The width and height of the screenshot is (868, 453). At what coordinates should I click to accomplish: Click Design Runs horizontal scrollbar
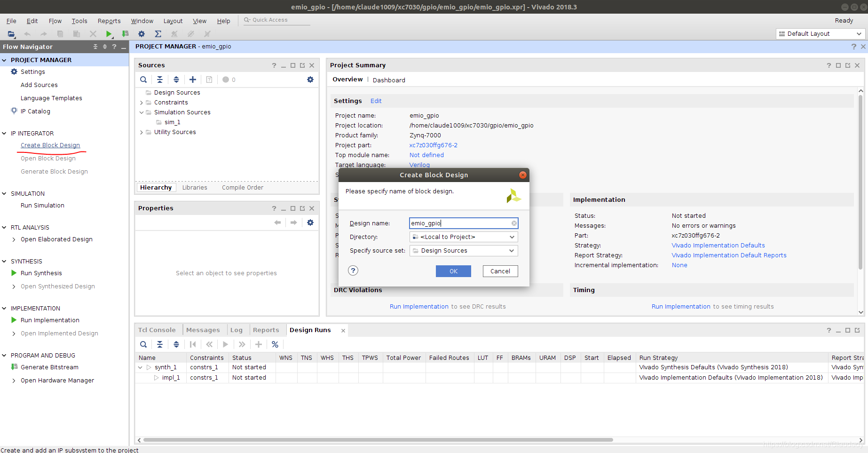tap(378, 440)
